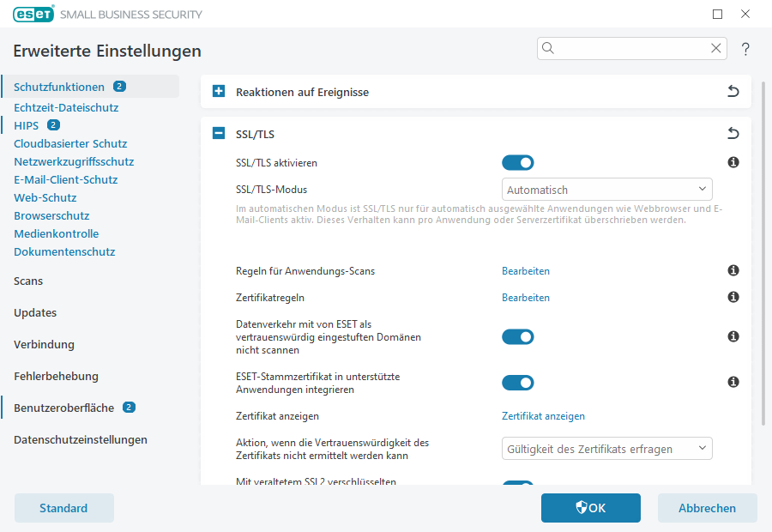Click the reset arrow for the SSL/TLS section
Screen dimensions: 772x532
pos(733,133)
